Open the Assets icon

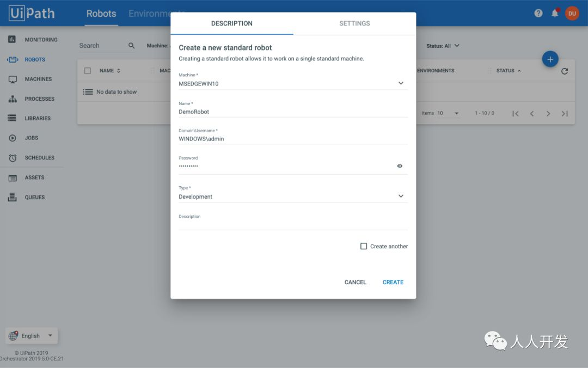[x=13, y=178]
